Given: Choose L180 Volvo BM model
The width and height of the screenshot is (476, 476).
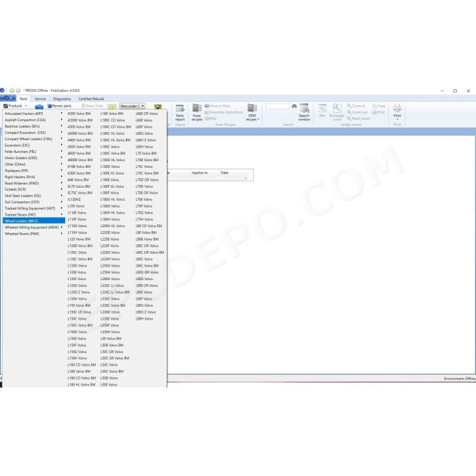Looking at the screenshot, I should (112, 114).
